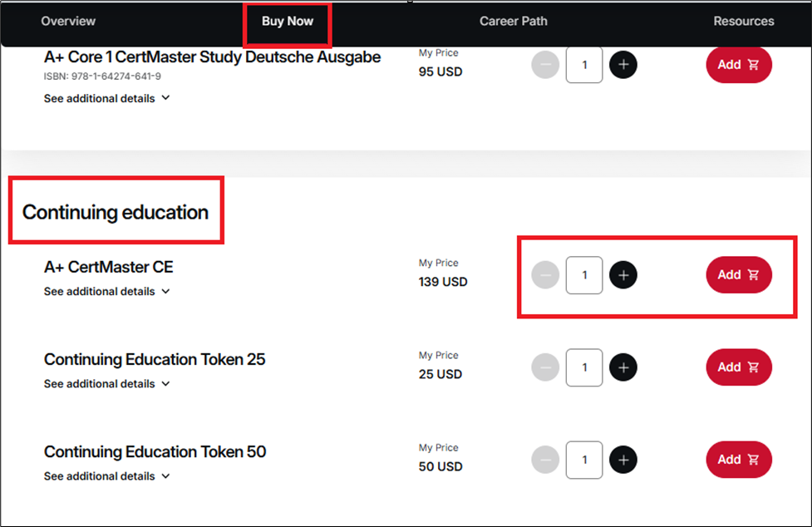The width and height of the screenshot is (812, 527).
Task: Click quantity field for A+ CertMaster CE
Action: coord(584,275)
